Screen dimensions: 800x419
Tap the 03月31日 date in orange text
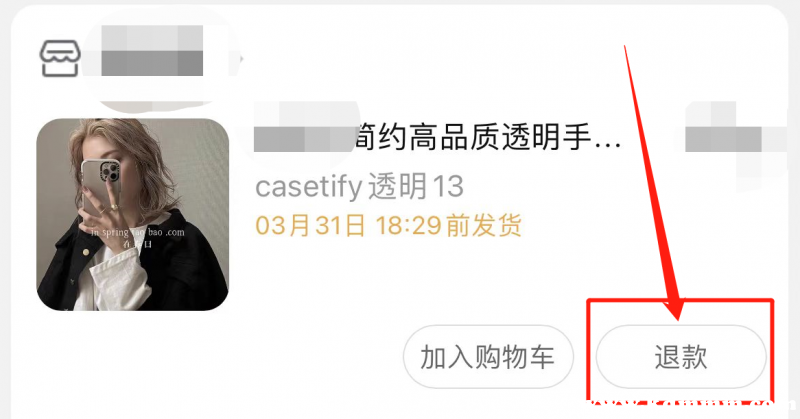[x=310, y=226]
